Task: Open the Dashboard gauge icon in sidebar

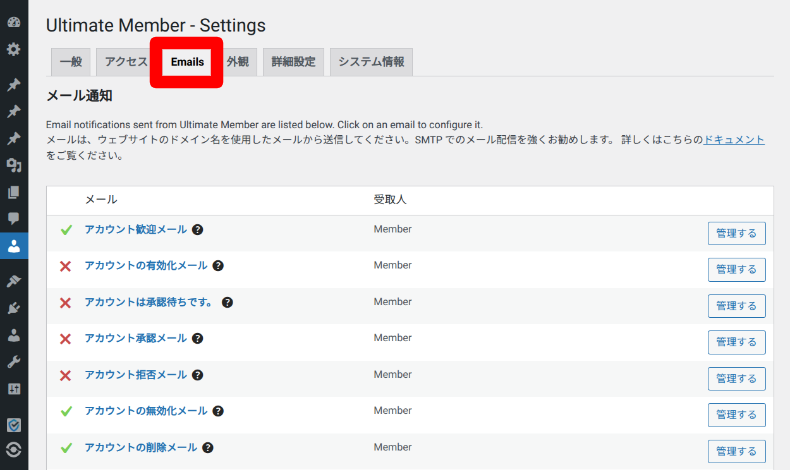Action: 14,22
